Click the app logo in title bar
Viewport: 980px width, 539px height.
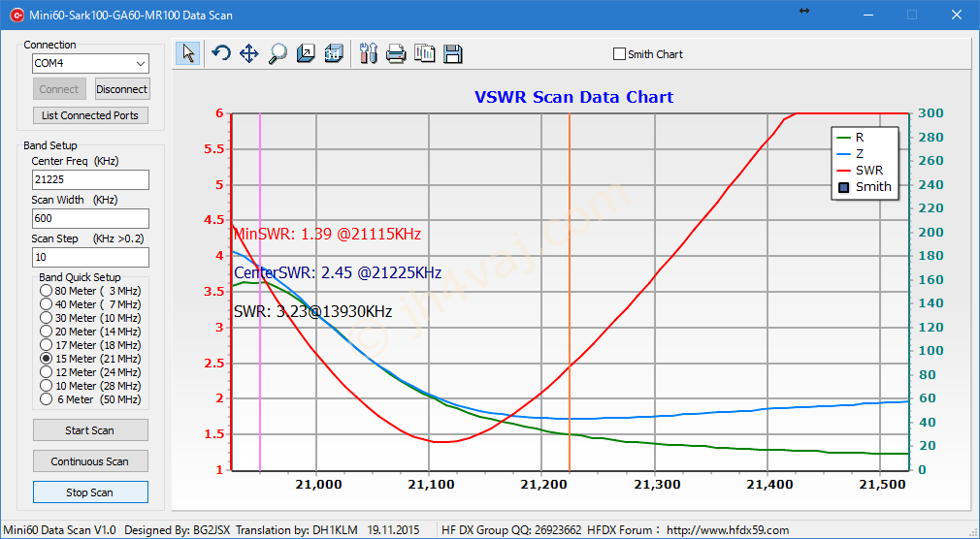16,15
